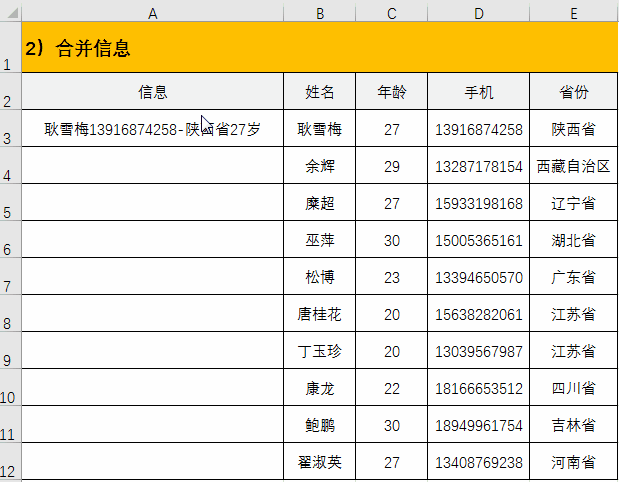Select name cell '唐桂花'

319,313
